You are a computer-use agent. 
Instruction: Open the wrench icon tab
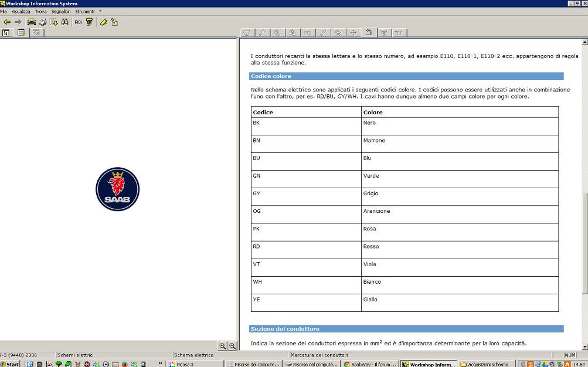262,33
